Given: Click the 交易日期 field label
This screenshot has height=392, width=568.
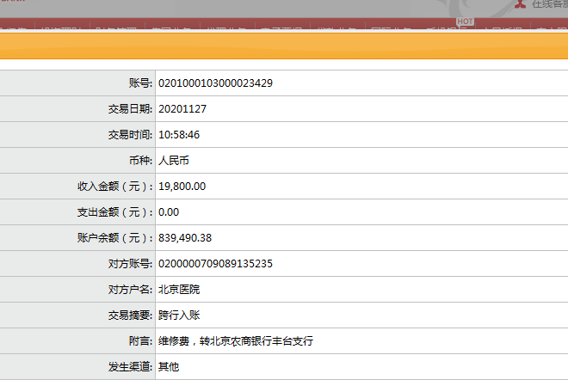Looking at the screenshot, I should click(x=130, y=109).
